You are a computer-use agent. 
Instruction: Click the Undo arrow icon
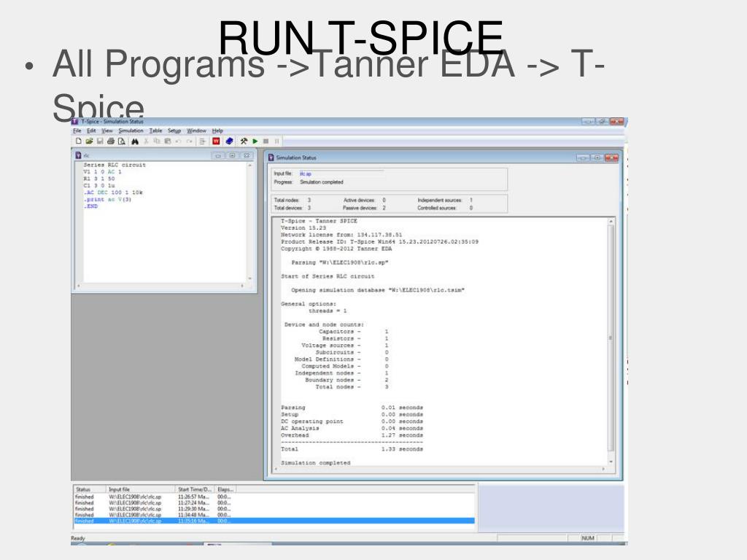tap(178, 141)
